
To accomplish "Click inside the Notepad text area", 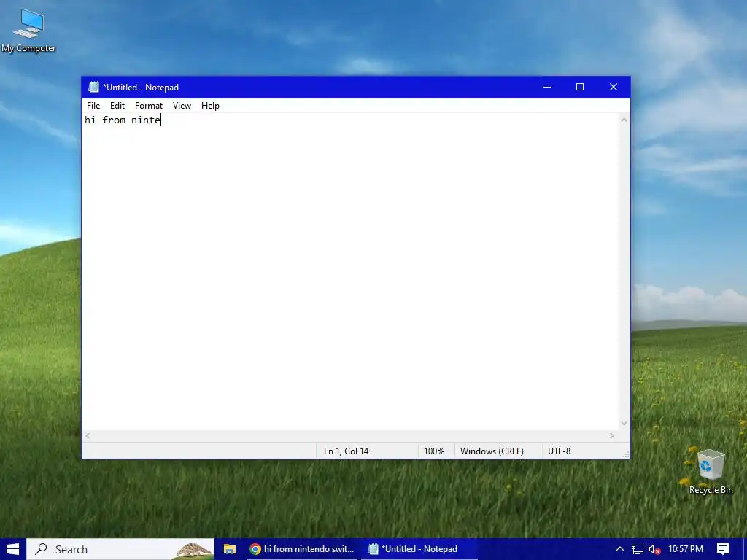I will point(350,271).
